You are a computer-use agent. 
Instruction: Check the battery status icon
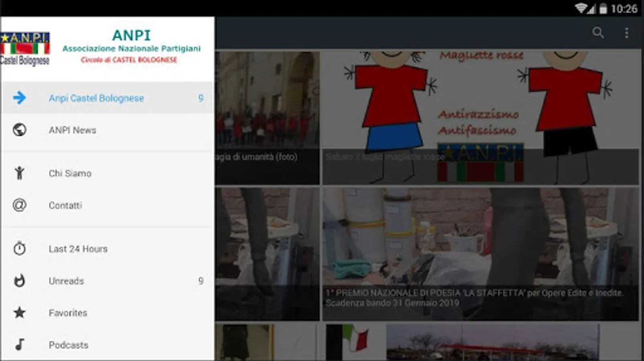(603, 8)
